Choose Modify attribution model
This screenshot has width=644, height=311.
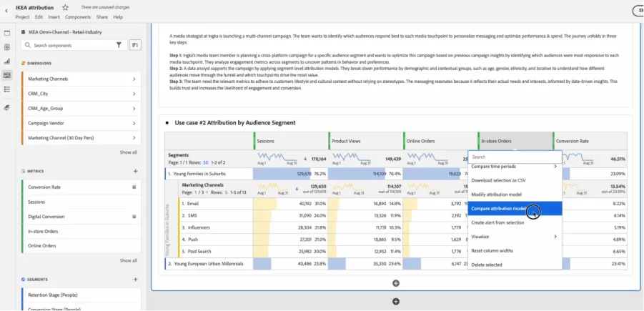(515, 194)
